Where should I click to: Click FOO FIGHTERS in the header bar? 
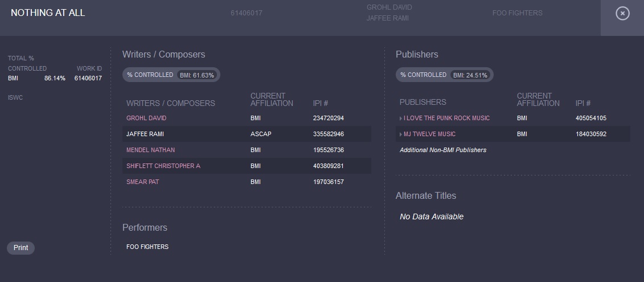[517, 13]
